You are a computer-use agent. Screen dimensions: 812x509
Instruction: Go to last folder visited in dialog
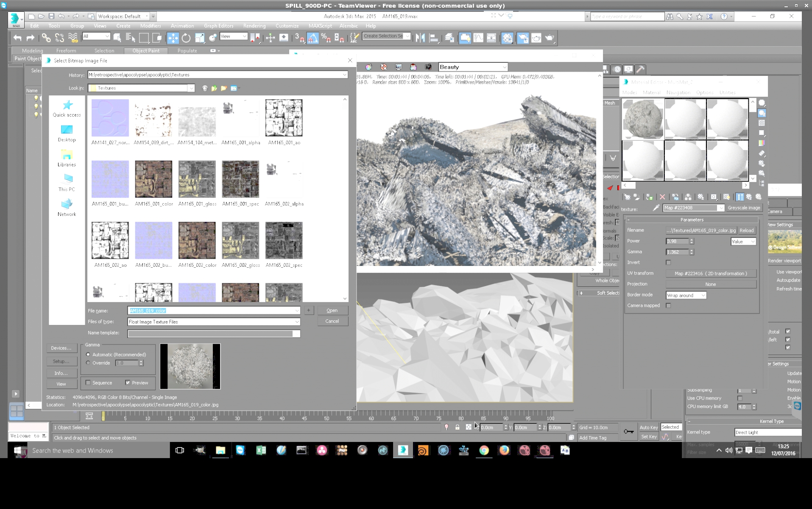click(205, 88)
